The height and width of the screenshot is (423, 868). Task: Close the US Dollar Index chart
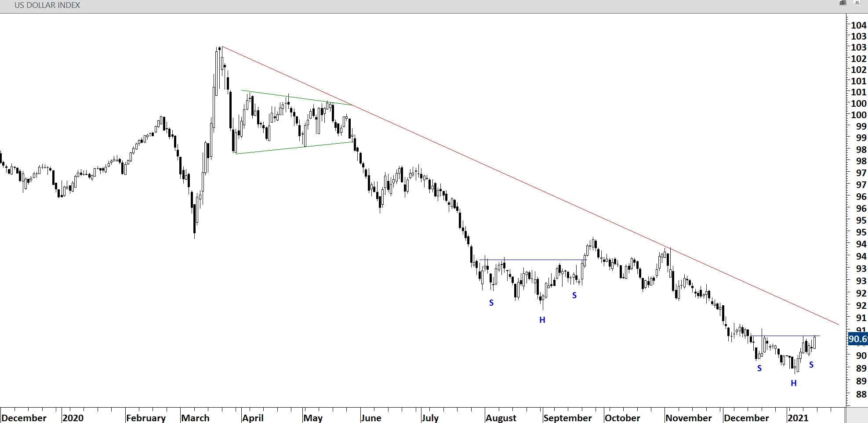(857, 3)
